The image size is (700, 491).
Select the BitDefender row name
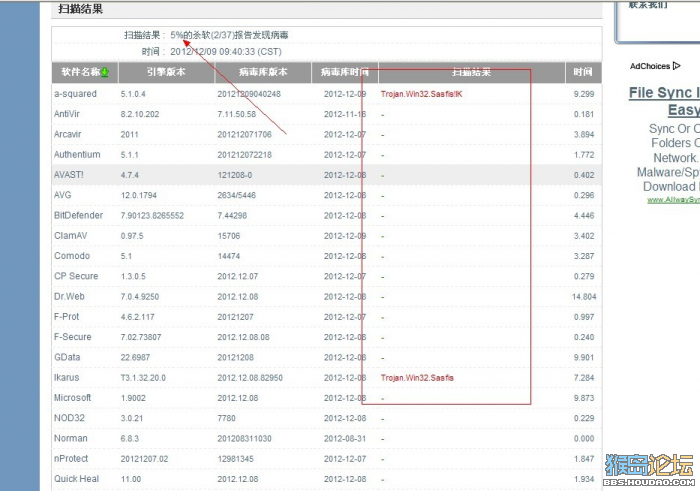click(x=78, y=215)
